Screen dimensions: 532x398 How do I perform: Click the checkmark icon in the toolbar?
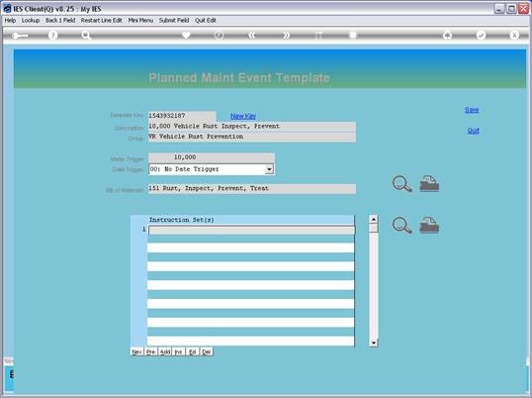click(x=481, y=35)
